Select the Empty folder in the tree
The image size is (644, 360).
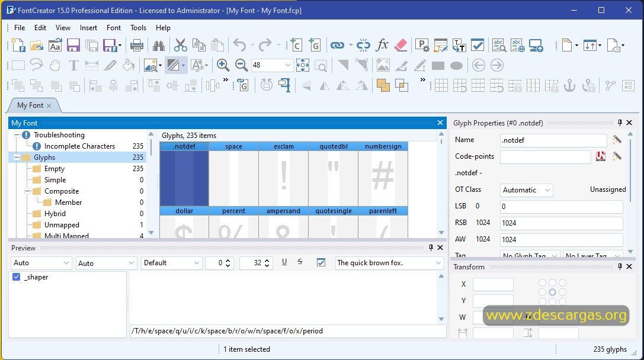pyautogui.click(x=55, y=169)
